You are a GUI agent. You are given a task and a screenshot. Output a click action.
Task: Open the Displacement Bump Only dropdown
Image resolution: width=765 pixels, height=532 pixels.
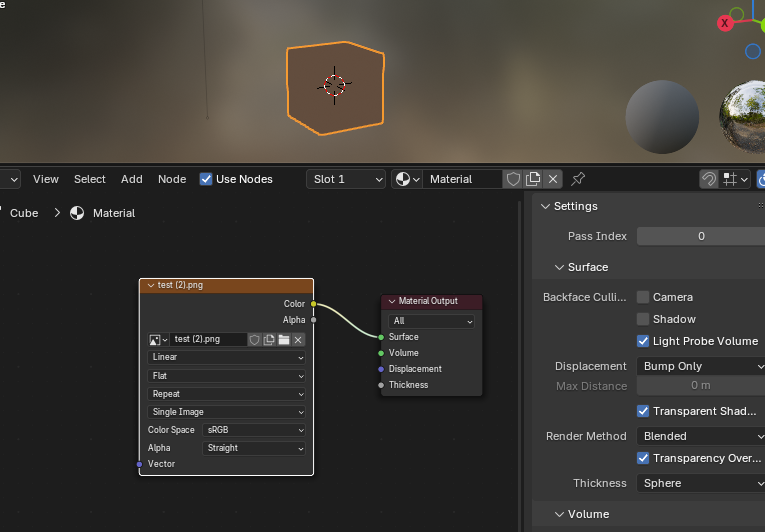(x=701, y=366)
